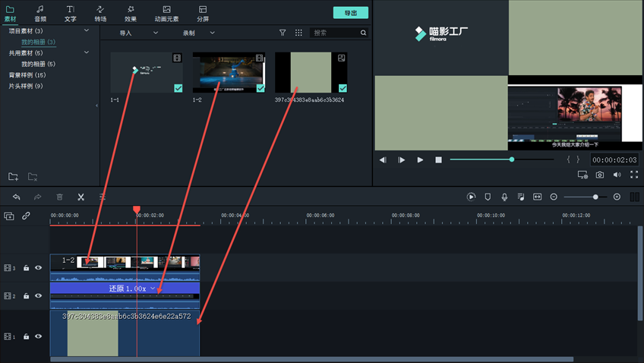This screenshot has width=644, height=363.
Task: Click the 导出 export button
Action: [x=350, y=13]
